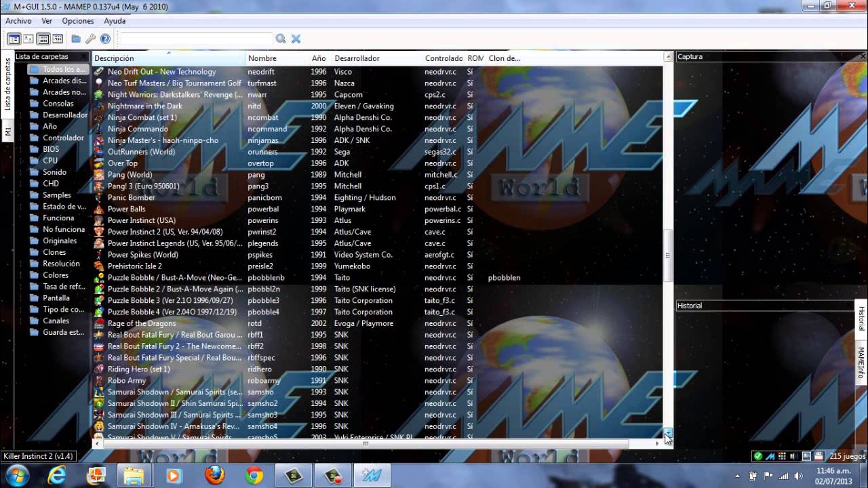Click the magnifier search icon
Viewport: 868px width, 488px height.
coord(281,39)
